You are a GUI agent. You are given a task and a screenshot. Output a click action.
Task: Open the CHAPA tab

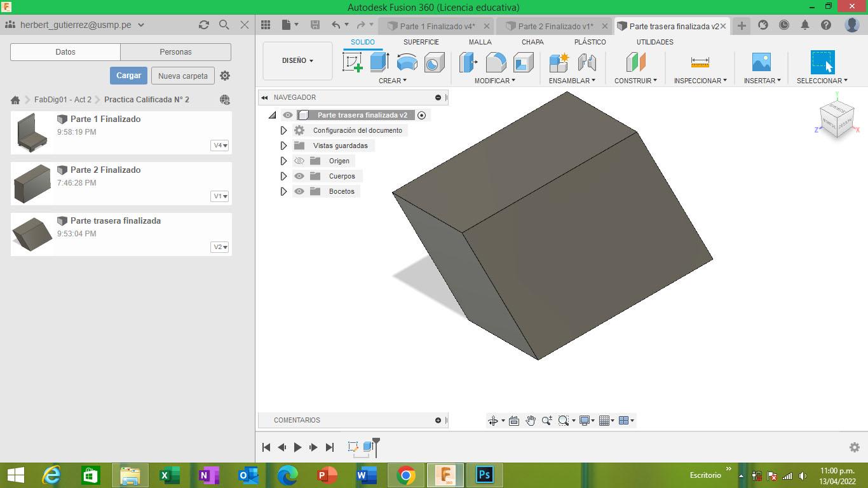click(x=532, y=42)
